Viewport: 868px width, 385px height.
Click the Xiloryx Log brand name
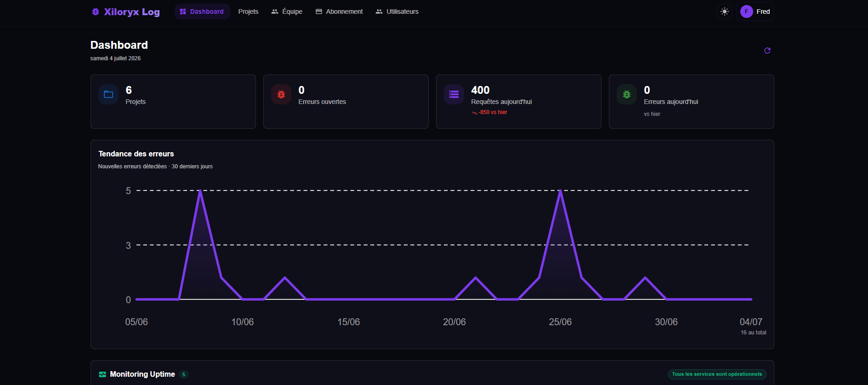(x=132, y=11)
